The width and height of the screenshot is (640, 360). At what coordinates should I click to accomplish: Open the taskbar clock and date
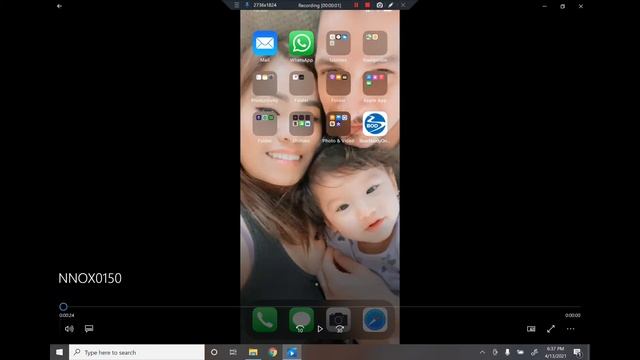555,352
